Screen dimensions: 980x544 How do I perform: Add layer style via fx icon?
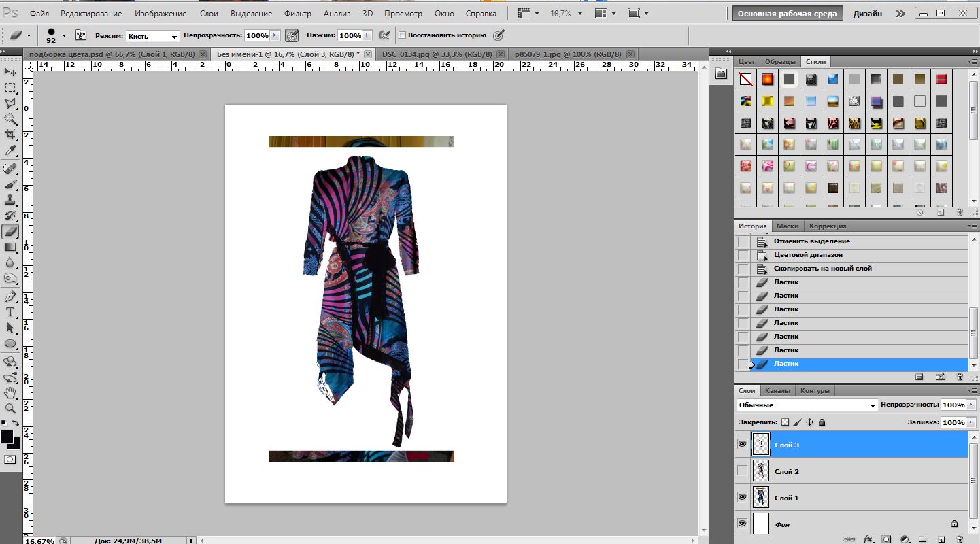click(x=868, y=539)
